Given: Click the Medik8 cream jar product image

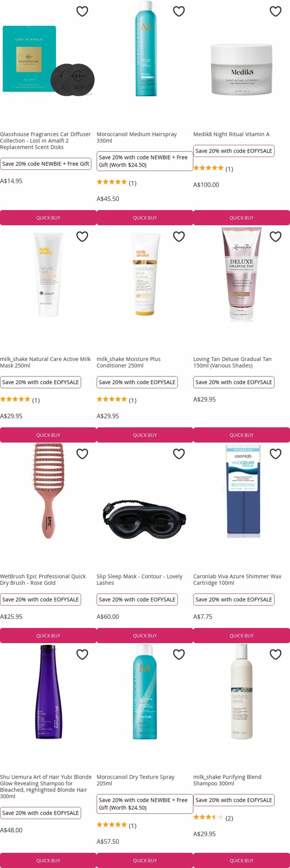Looking at the screenshot, I should pyautogui.click(x=241, y=69).
